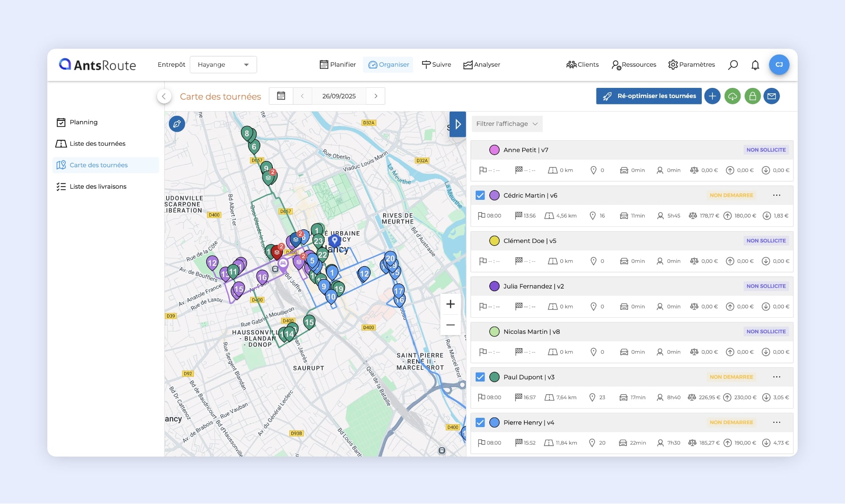The image size is (845, 504).
Task: Open the notifications bell
Action: tap(755, 65)
